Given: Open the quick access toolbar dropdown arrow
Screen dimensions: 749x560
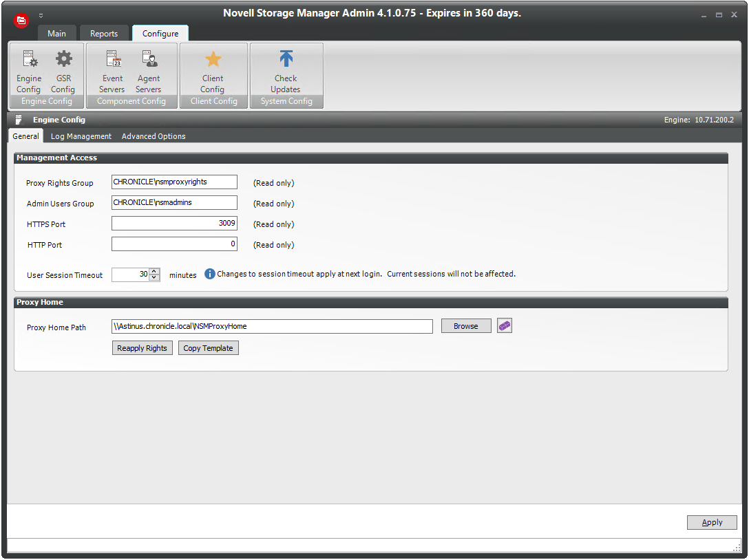Looking at the screenshot, I should tap(41, 16).
